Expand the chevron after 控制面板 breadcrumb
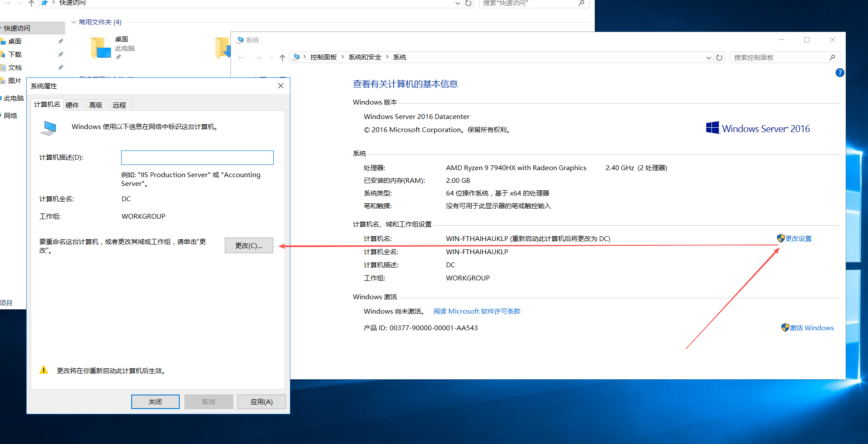Image resolution: width=868 pixels, height=444 pixels. coord(343,57)
